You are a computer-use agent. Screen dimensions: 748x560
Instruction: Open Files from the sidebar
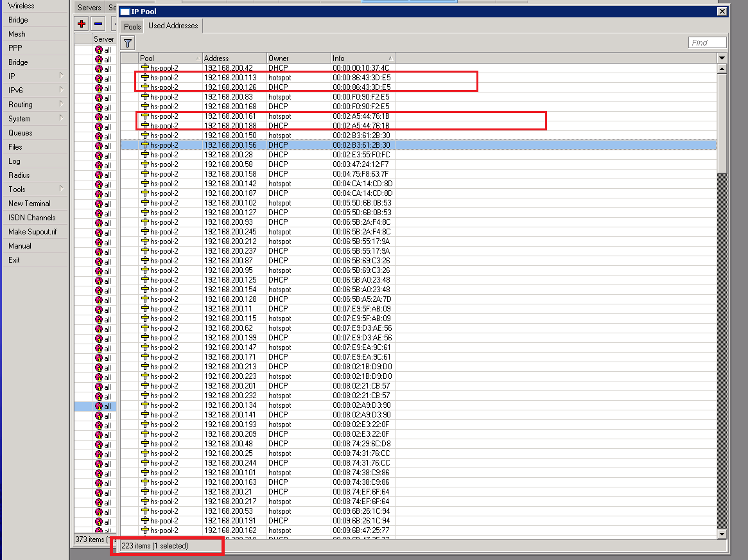(x=15, y=147)
